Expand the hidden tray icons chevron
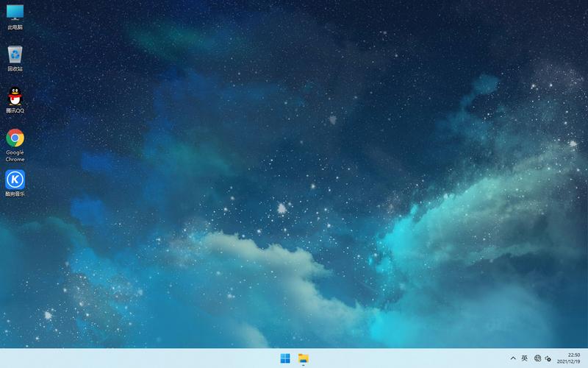Image resolution: width=588 pixels, height=368 pixels. pyautogui.click(x=513, y=358)
